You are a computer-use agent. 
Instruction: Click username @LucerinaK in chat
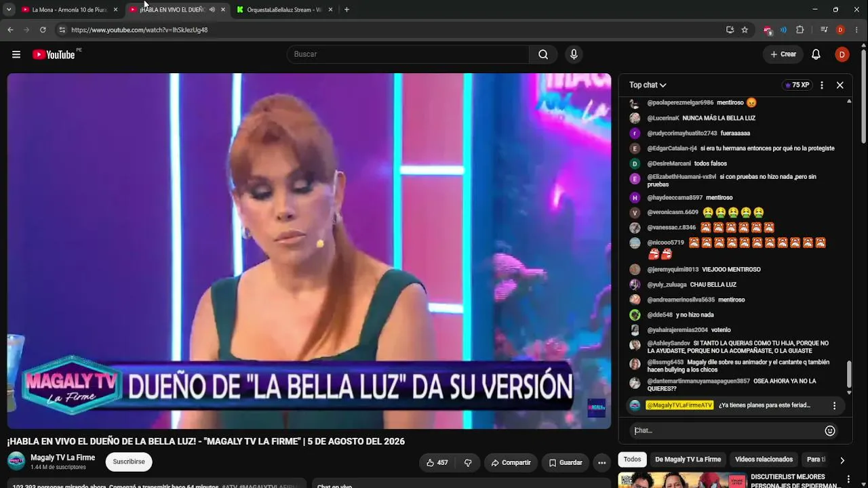(x=663, y=118)
